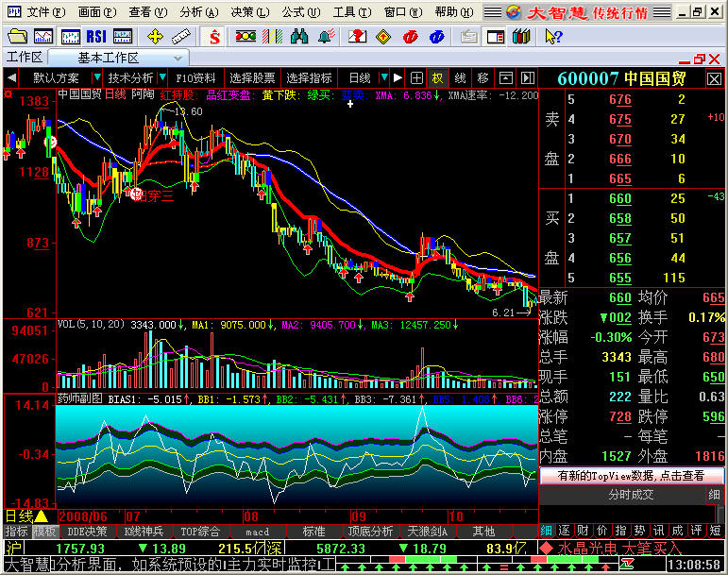728x575 pixels.
Task: Open the 查看(V) menu
Action: coord(148,12)
